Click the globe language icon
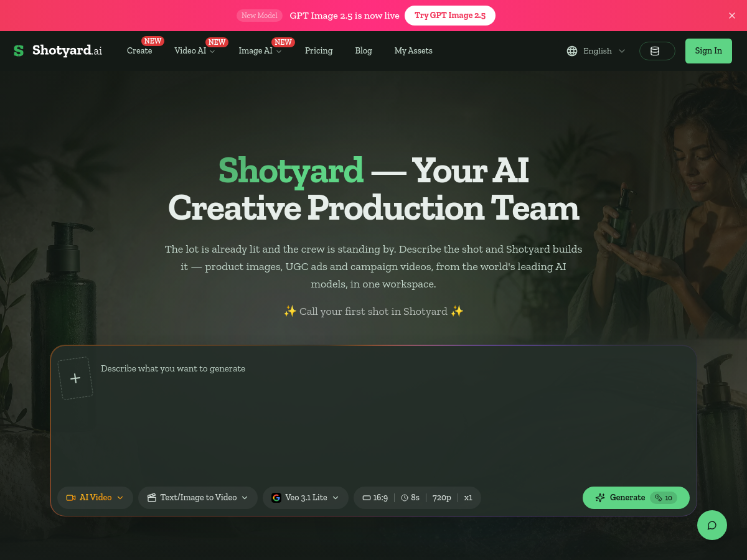 572,51
